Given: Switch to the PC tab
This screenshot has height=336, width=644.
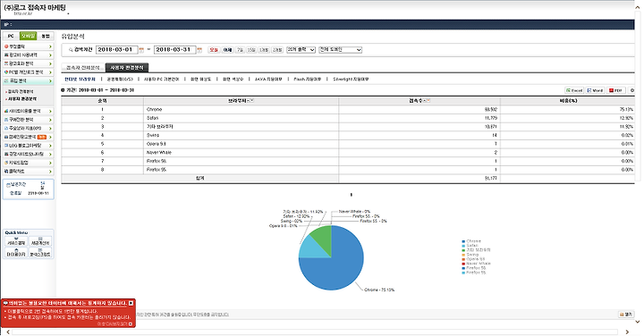Looking at the screenshot, I should click(x=11, y=36).
